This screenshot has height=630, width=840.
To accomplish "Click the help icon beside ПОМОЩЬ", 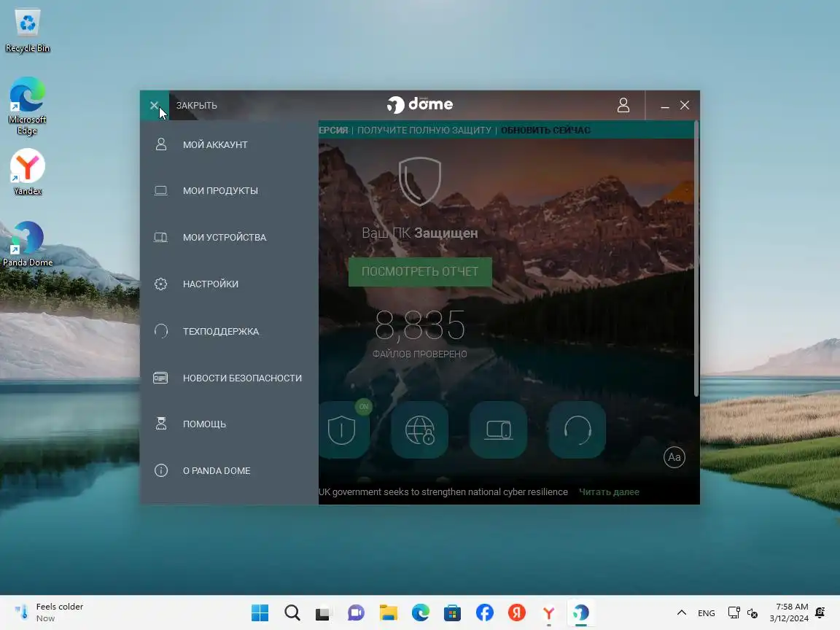I will point(160,424).
